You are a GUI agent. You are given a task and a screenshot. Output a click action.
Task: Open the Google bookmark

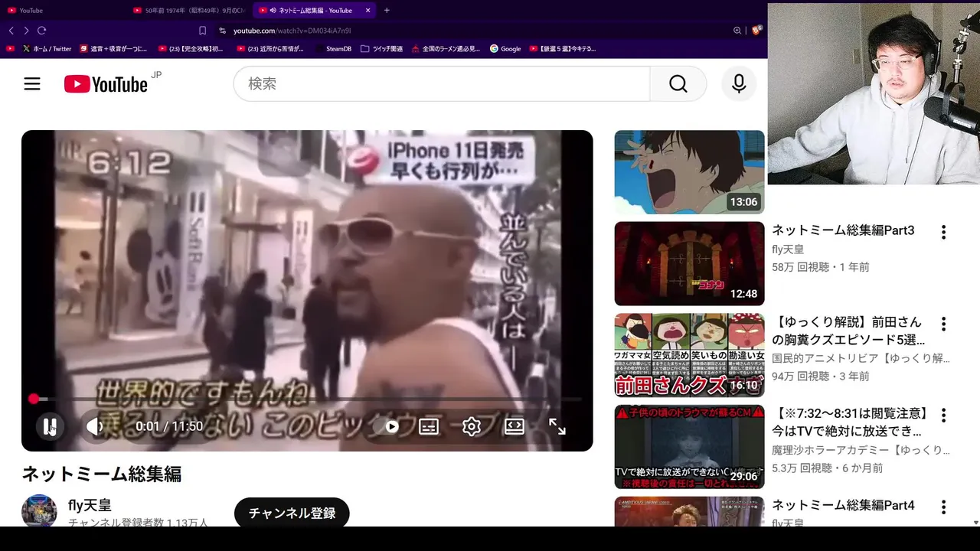(x=505, y=49)
